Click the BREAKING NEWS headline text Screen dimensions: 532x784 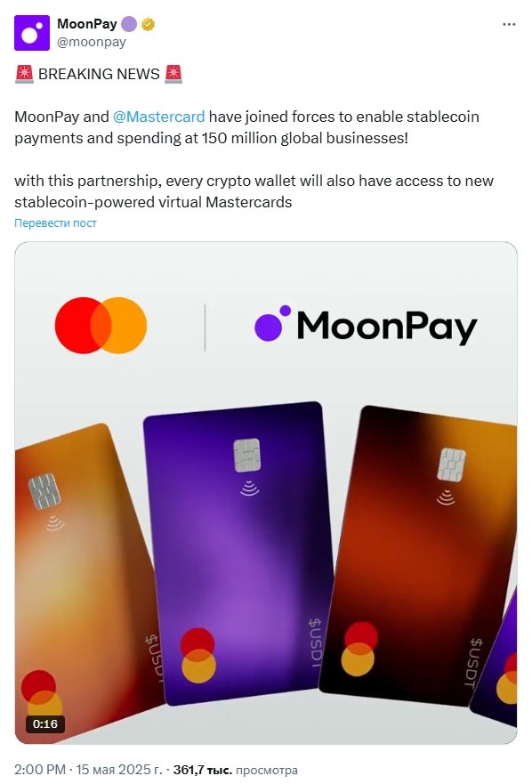99,74
